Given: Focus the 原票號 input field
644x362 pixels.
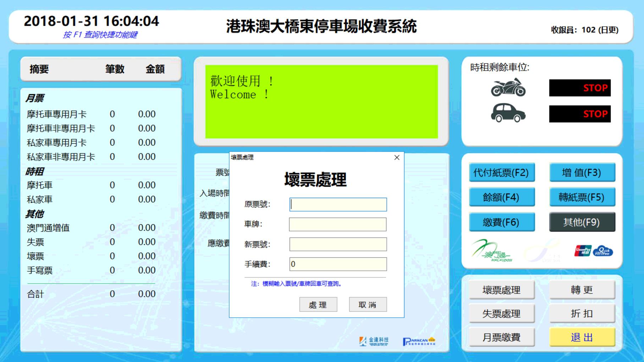Looking at the screenshot, I should (338, 204).
